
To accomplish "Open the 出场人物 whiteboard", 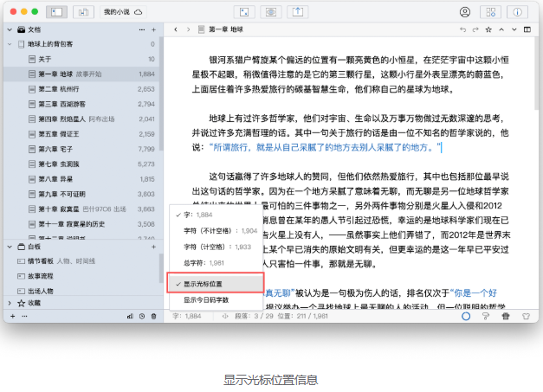I will pyautogui.click(x=81, y=291).
